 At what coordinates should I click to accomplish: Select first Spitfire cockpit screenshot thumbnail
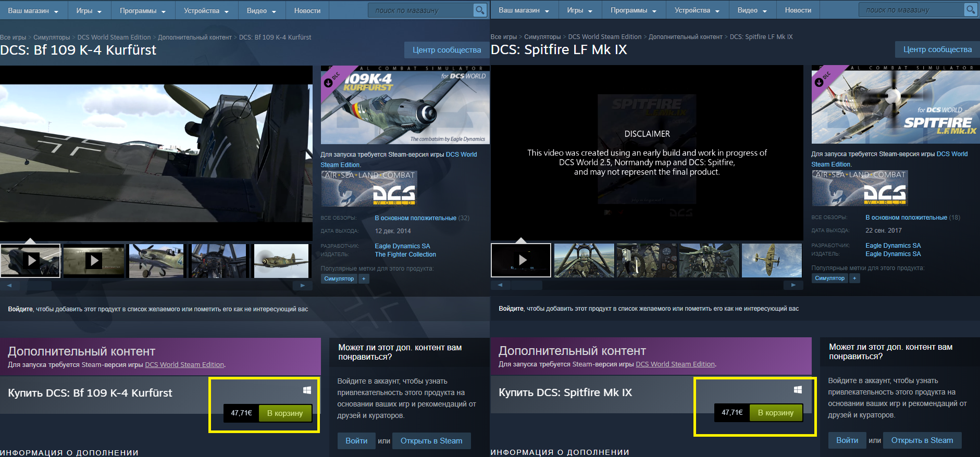point(584,260)
